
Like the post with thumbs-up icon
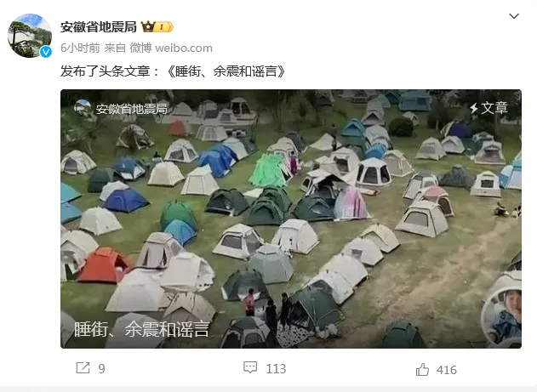point(422,369)
